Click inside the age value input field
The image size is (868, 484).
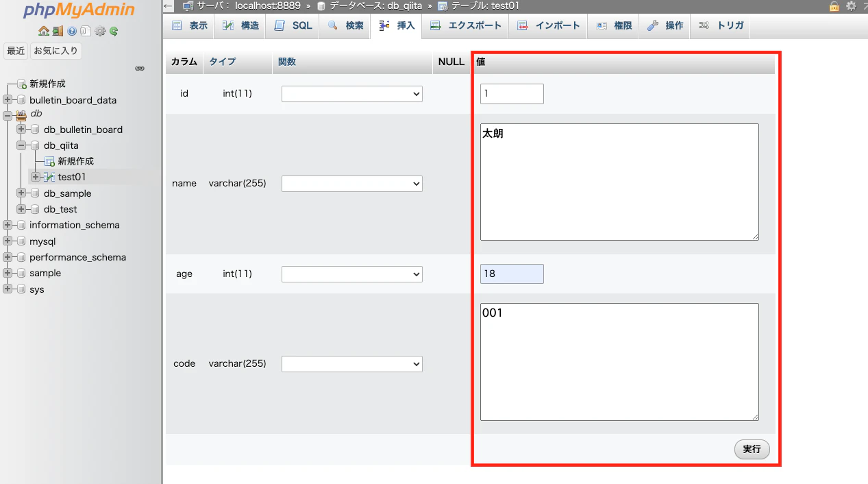[512, 274]
